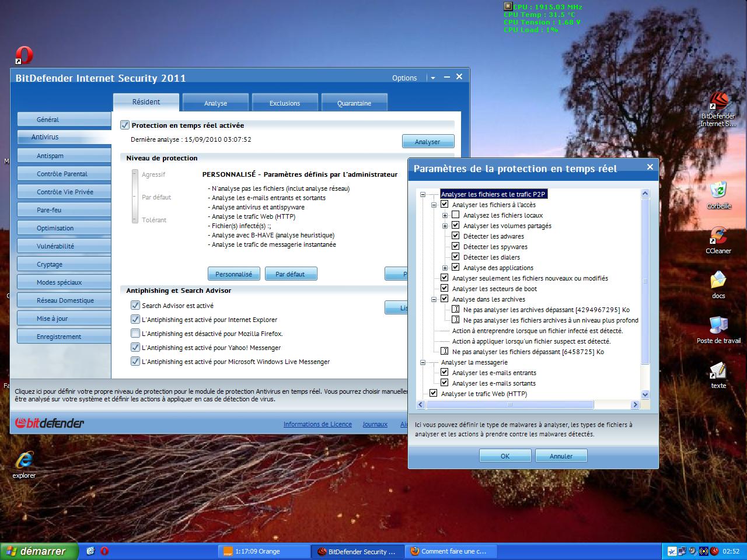Confirm settings with the OK button
Viewport: 747px width, 560px height.
(505, 456)
